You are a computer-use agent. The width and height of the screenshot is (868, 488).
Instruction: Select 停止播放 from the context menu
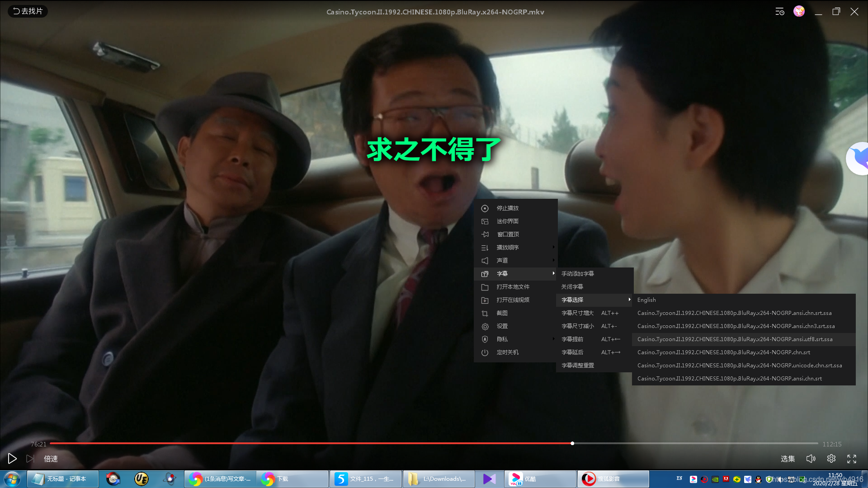508,208
